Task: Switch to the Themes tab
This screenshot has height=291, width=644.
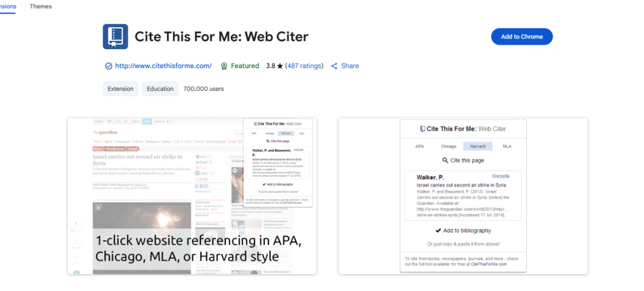Action: coord(41,6)
